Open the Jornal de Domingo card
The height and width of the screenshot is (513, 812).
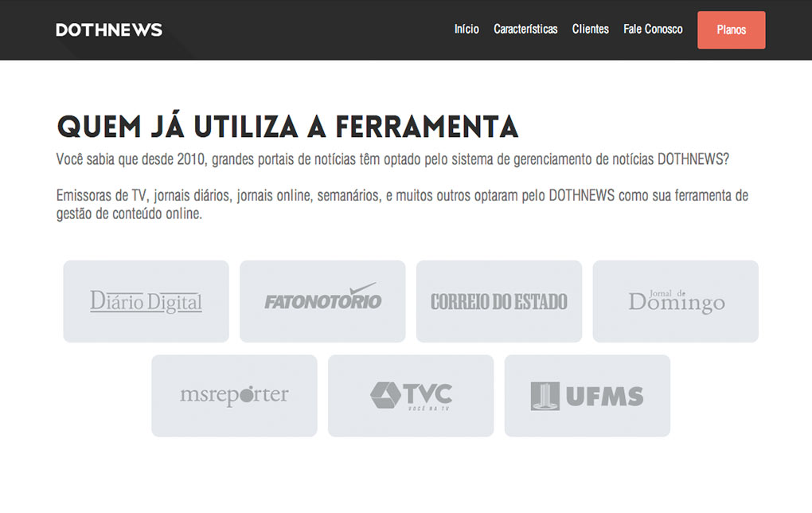click(x=676, y=301)
